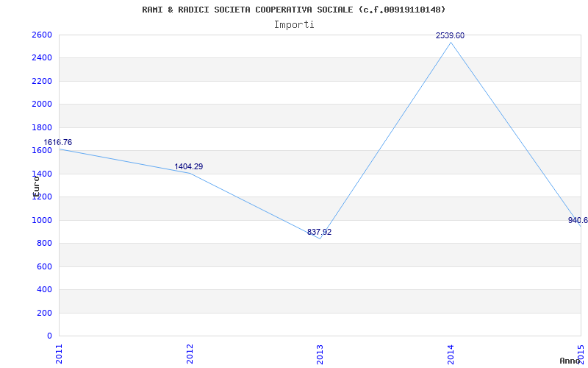The image size is (588, 368).
Task: Select the 1616.76 data label
Action: (x=58, y=142)
